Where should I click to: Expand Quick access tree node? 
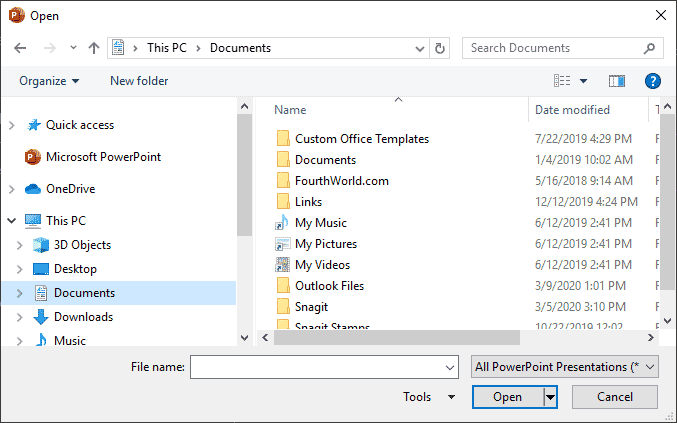[12, 125]
